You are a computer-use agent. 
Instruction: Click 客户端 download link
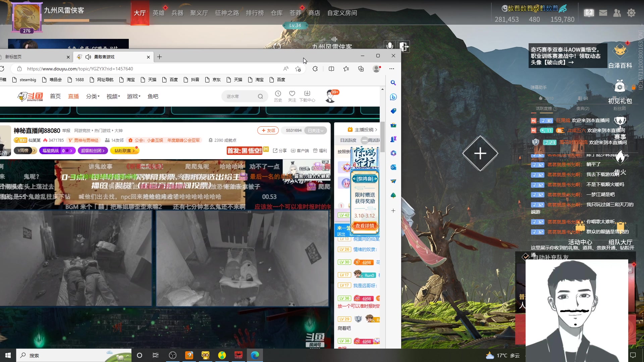coord(300,151)
